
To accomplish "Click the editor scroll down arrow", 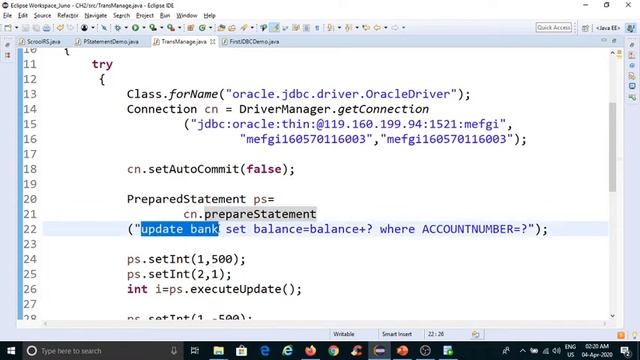I will tap(612, 316).
